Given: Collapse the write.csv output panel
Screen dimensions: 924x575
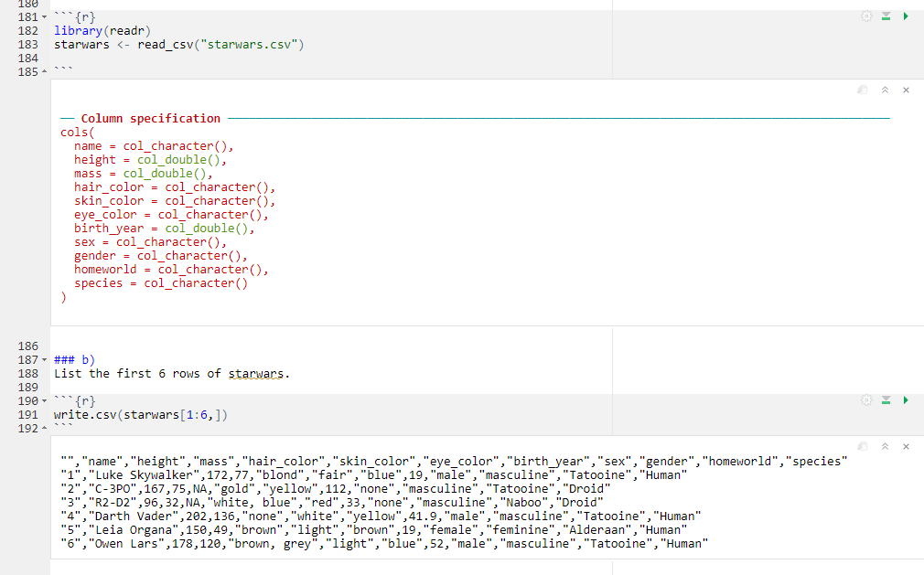Looking at the screenshot, I should [x=884, y=446].
